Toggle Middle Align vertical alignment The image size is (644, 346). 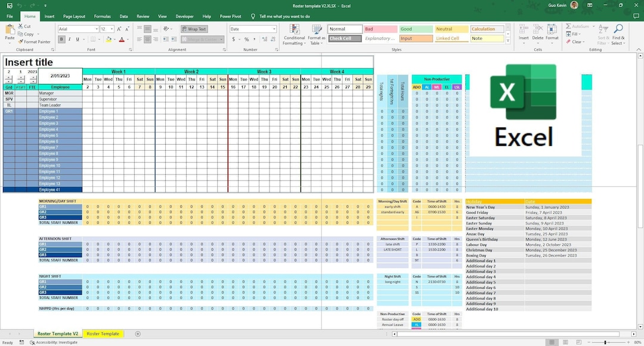[x=147, y=29]
